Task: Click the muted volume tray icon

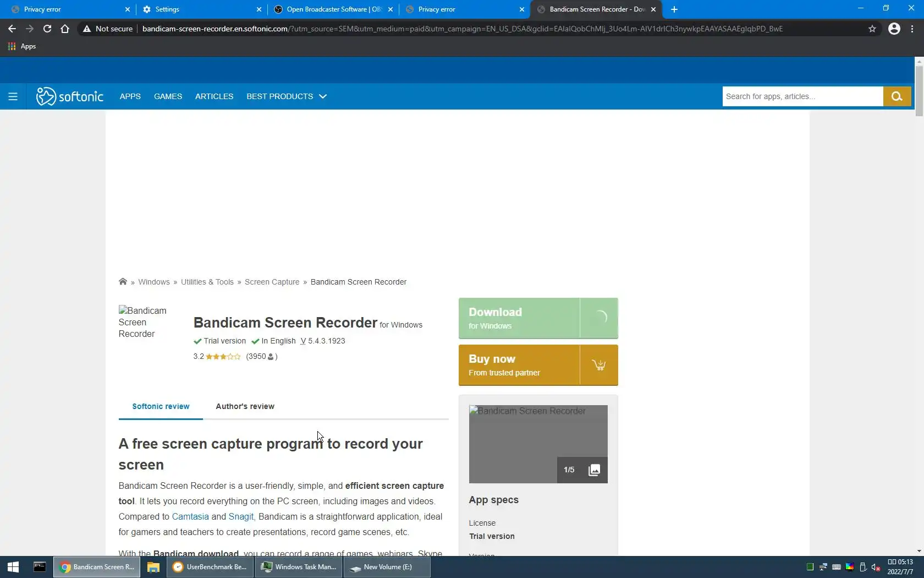Action: [876, 567]
